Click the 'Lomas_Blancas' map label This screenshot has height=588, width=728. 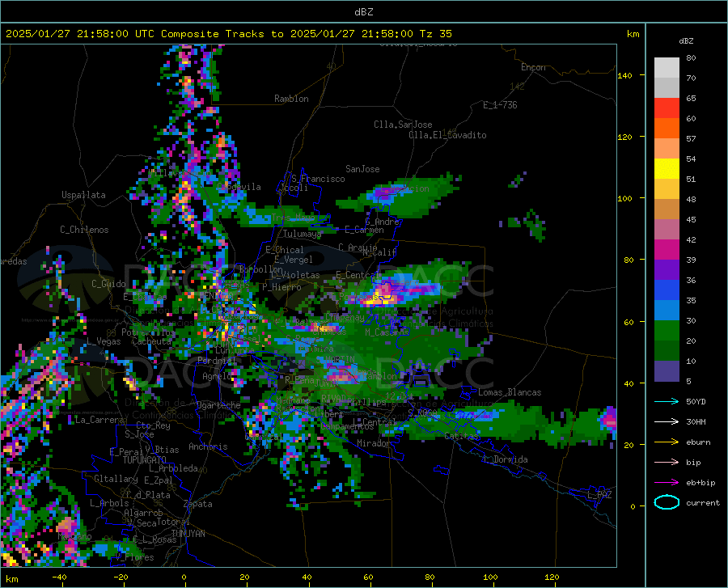click(510, 392)
